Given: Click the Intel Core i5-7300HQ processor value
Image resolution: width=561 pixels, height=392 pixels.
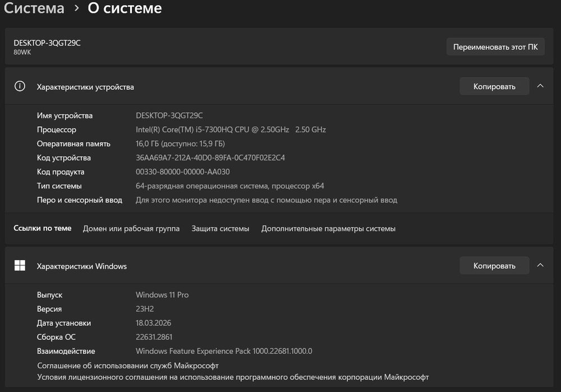Looking at the screenshot, I should tap(231, 130).
